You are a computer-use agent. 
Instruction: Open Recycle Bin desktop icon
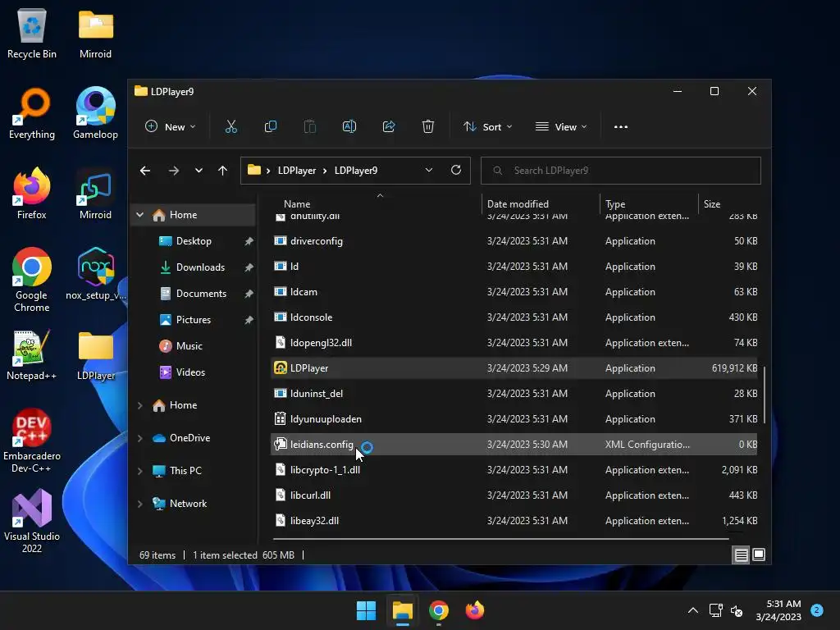coord(32,33)
